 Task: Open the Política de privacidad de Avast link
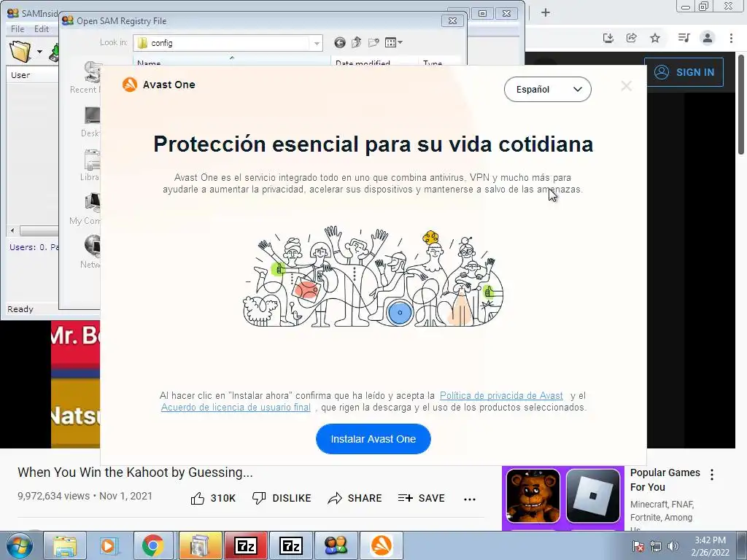[501, 395]
